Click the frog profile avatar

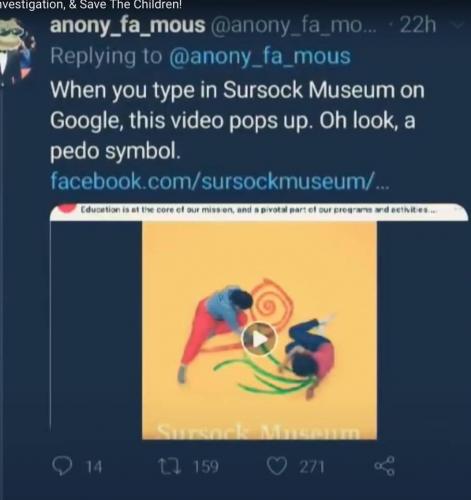(17, 47)
